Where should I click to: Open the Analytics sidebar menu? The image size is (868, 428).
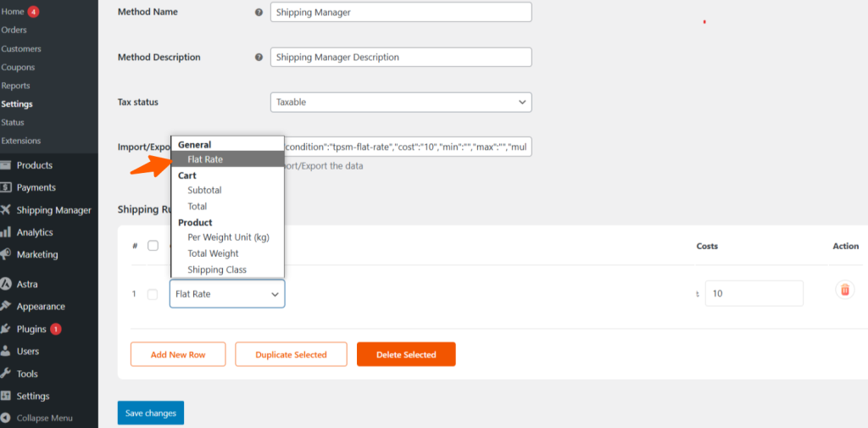pos(34,232)
